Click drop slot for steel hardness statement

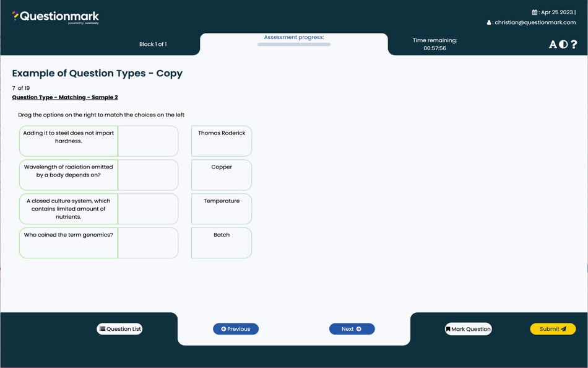(x=148, y=141)
